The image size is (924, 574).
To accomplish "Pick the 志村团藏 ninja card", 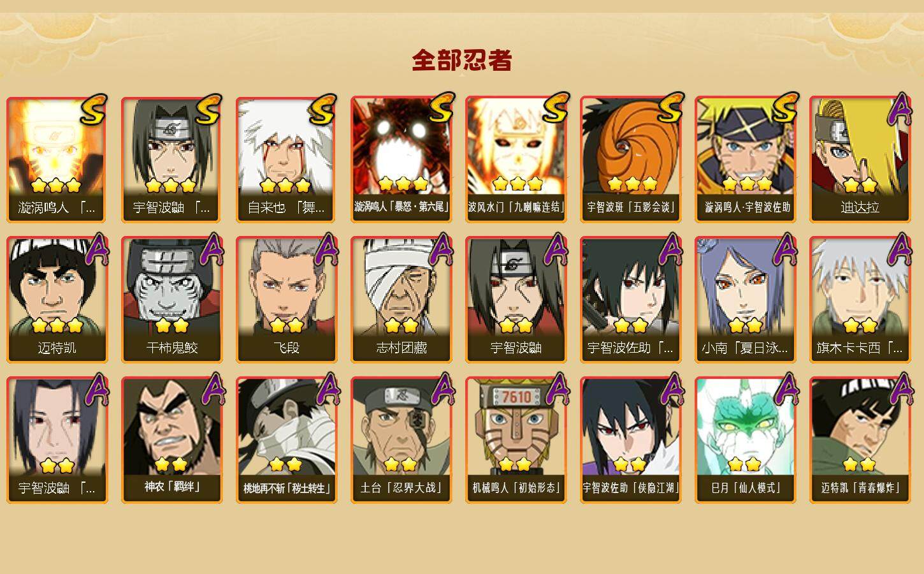I will 401,300.
